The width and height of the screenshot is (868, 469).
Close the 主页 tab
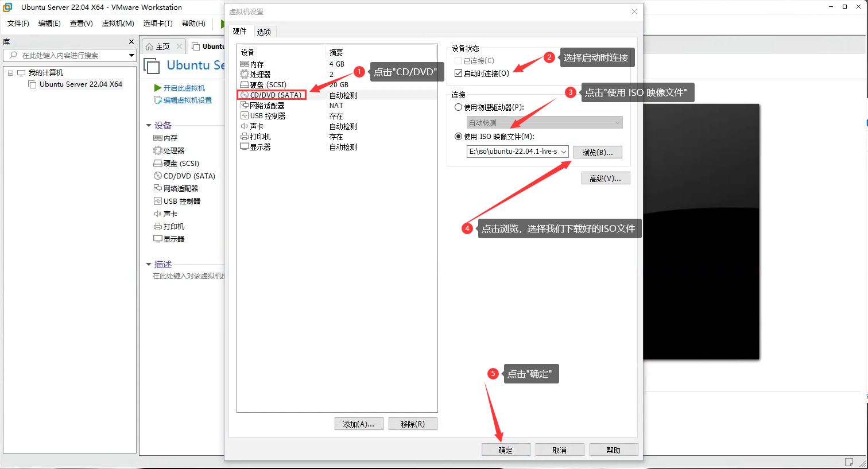179,46
